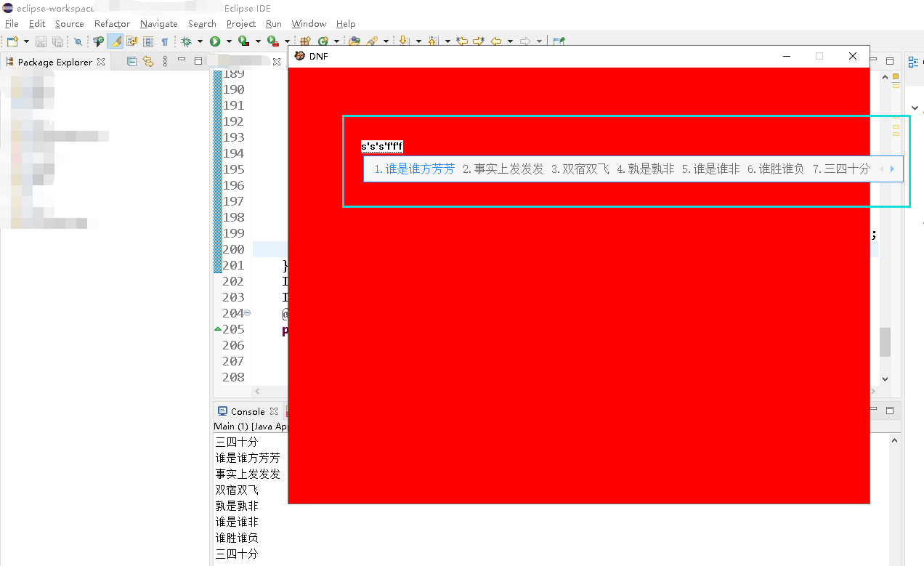Toggle Show Whitespace Characters (¶ icon)
924x566 pixels.
coord(164,41)
